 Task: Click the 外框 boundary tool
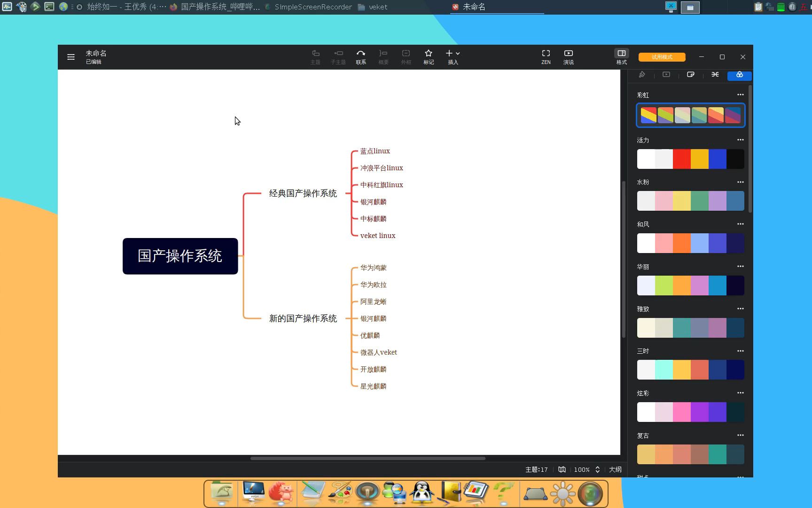click(x=406, y=57)
